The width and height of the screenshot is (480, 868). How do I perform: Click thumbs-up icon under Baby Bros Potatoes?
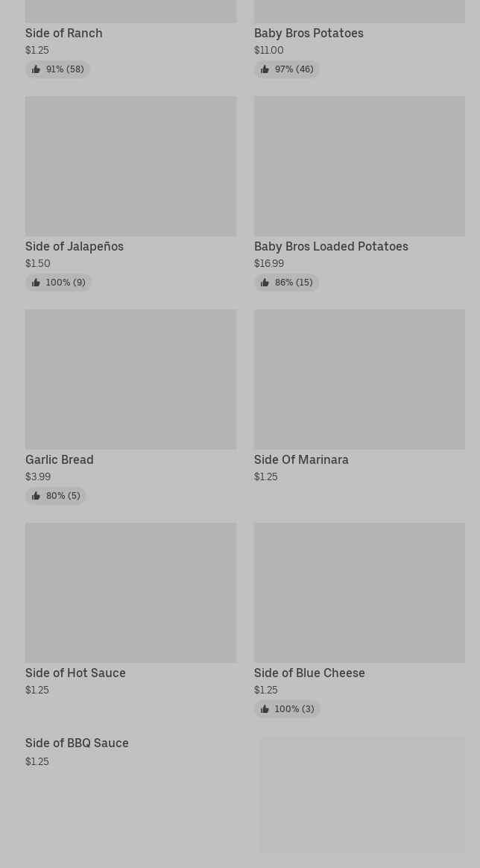click(265, 69)
